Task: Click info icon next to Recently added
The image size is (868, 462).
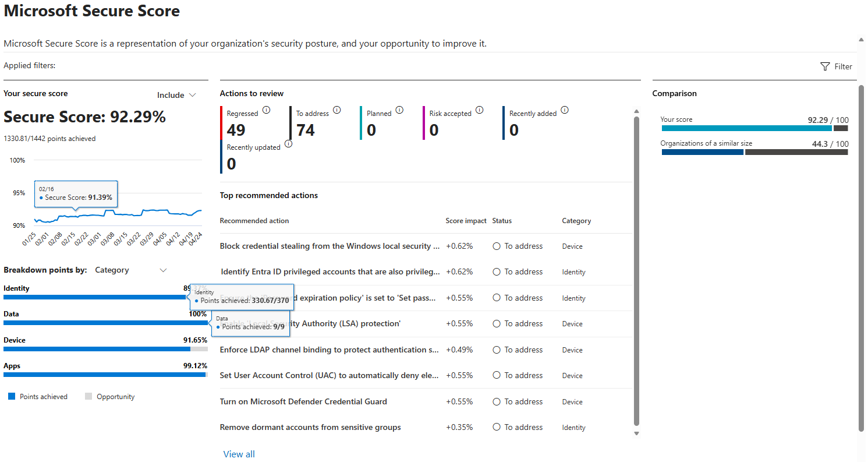Action: (564, 110)
